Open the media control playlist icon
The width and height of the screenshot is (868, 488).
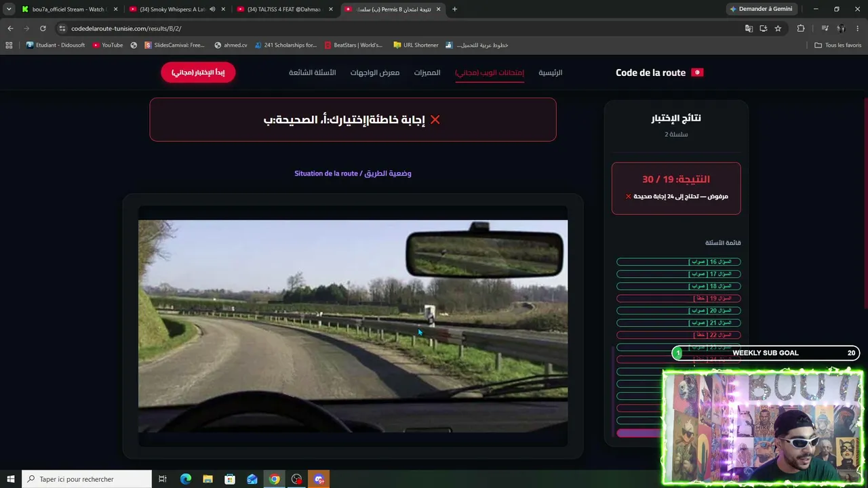[825, 28]
